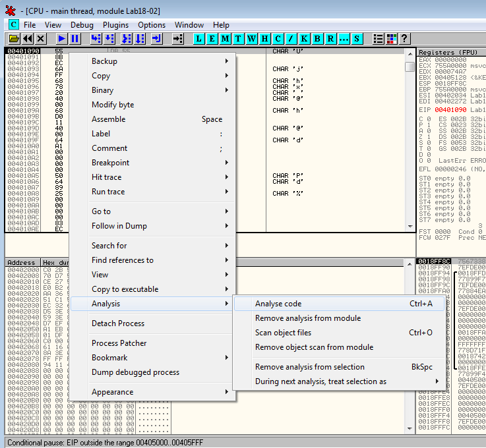Open the color Appearance options icon
Screen dimensions: 486x448
[x=391, y=39]
